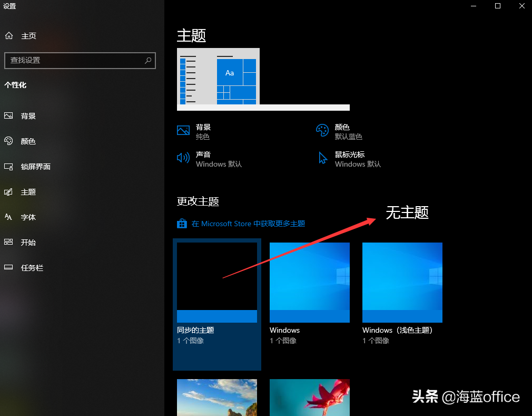Viewport: 532px width, 416px height.
Task: Select Windows（浅色主题）theme thumbnail
Action: (402, 282)
